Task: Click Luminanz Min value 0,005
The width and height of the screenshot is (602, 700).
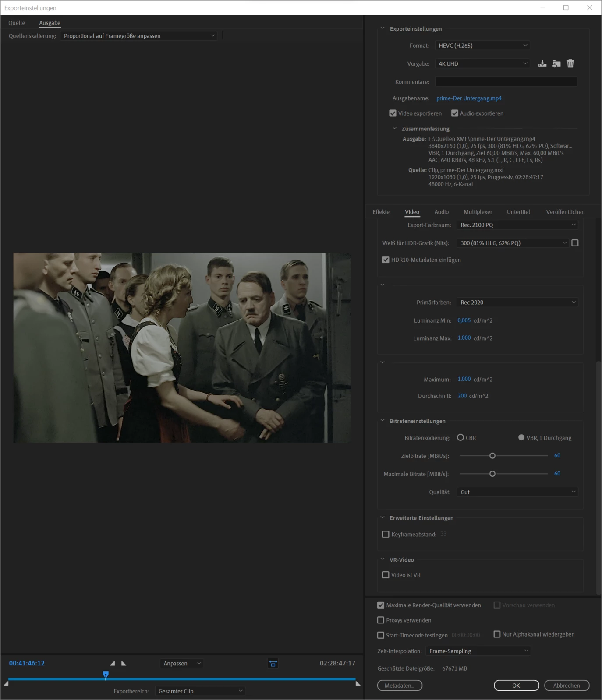Action: [464, 320]
